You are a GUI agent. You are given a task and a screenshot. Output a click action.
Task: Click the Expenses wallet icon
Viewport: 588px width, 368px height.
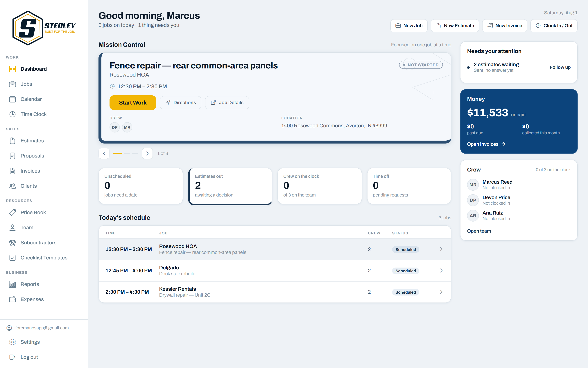tap(12, 299)
